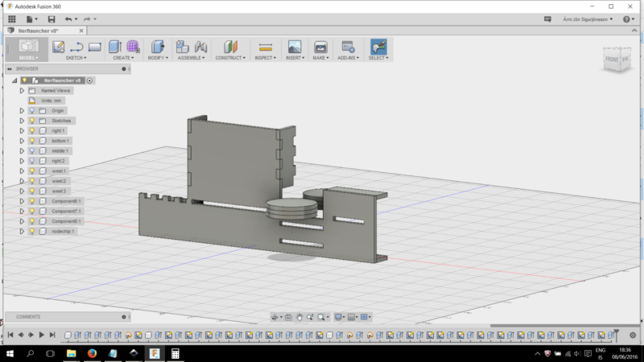Screen dimensions: 644x362
Task: Select the Measure inspect icon
Action: [x=266, y=47]
